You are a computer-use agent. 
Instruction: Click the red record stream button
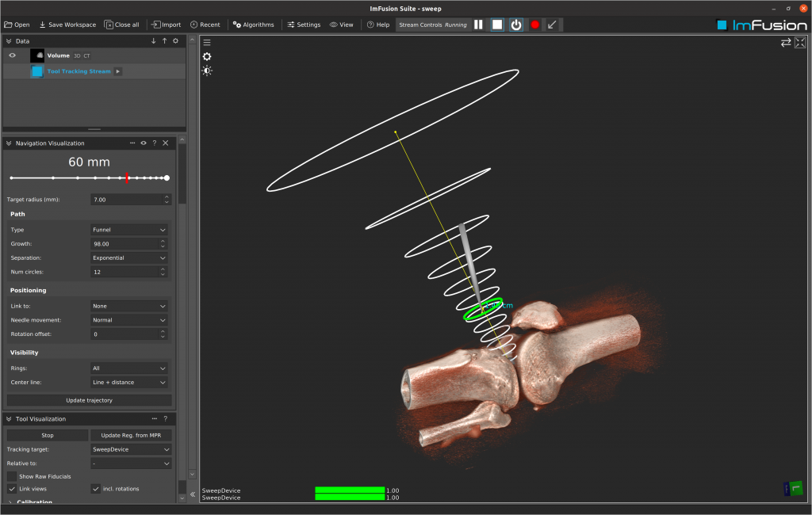534,25
